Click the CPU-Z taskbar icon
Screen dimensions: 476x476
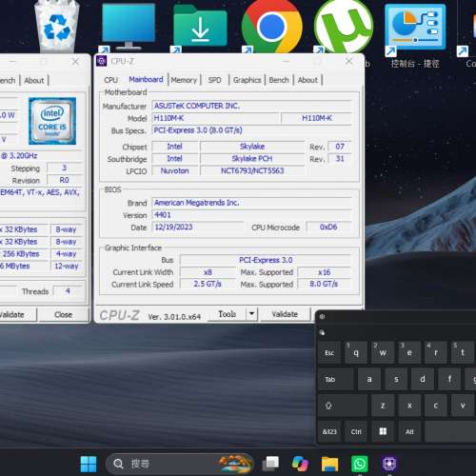tap(389, 464)
